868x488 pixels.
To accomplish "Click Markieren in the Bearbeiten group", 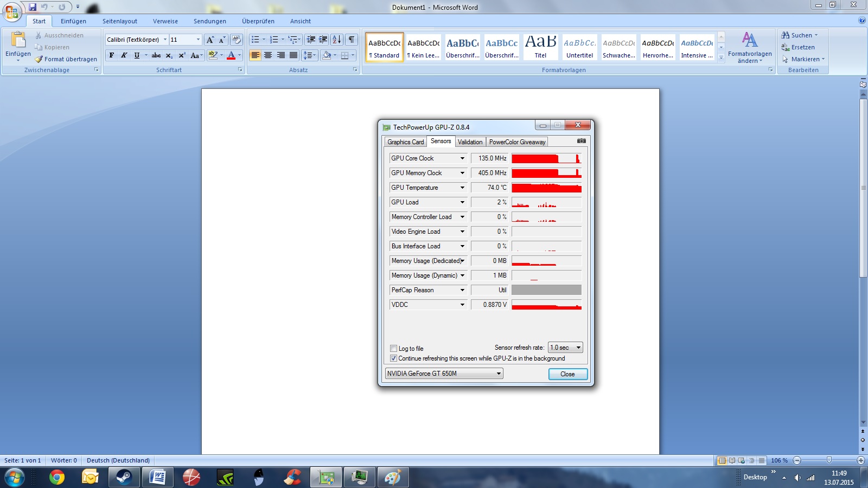I will point(803,59).
